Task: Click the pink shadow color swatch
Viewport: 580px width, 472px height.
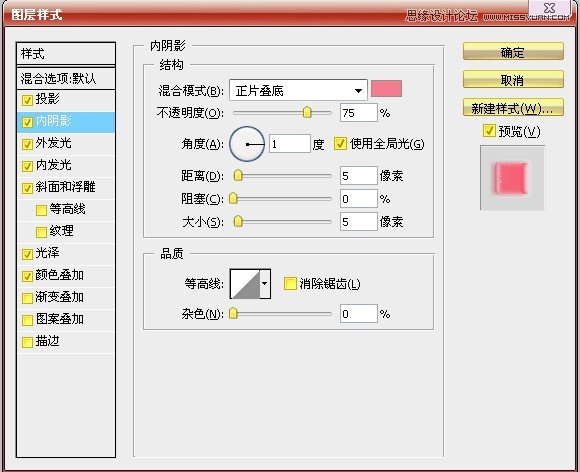Action: click(387, 89)
